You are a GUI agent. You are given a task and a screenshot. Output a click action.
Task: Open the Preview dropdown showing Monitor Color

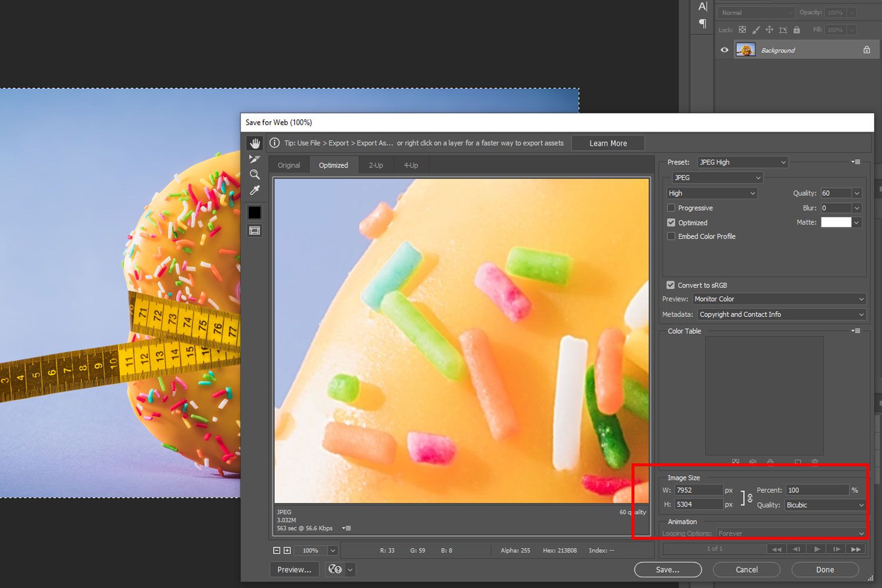point(779,299)
